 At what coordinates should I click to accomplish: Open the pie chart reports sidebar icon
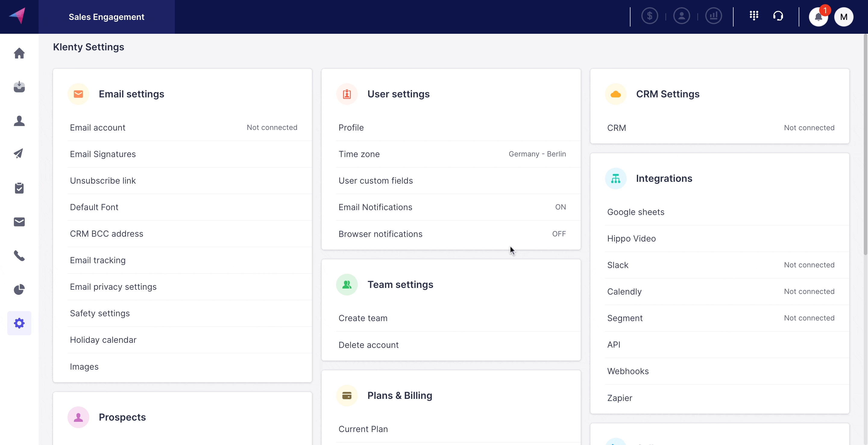(19, 289)
